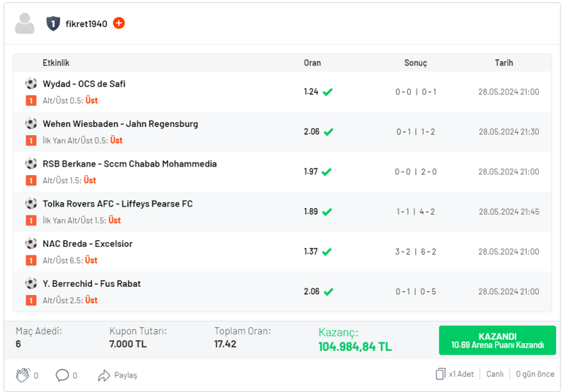Click the soccer ball icon beside Tolka Rovers
Image resolution: width=562 pixels, height=392 pixels.
[31, 204]
